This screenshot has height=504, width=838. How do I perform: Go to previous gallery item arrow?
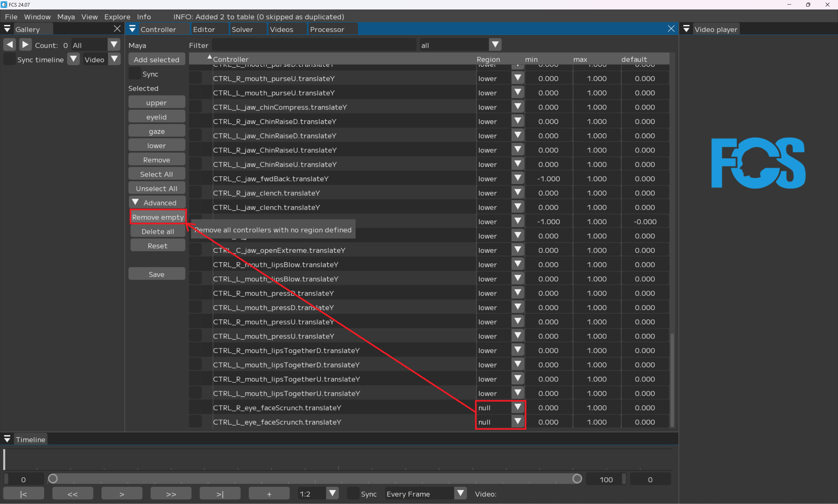10,44
